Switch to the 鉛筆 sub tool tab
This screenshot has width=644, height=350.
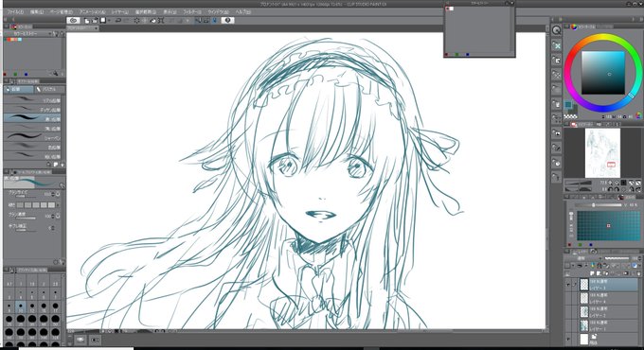[x=19, y=89]
